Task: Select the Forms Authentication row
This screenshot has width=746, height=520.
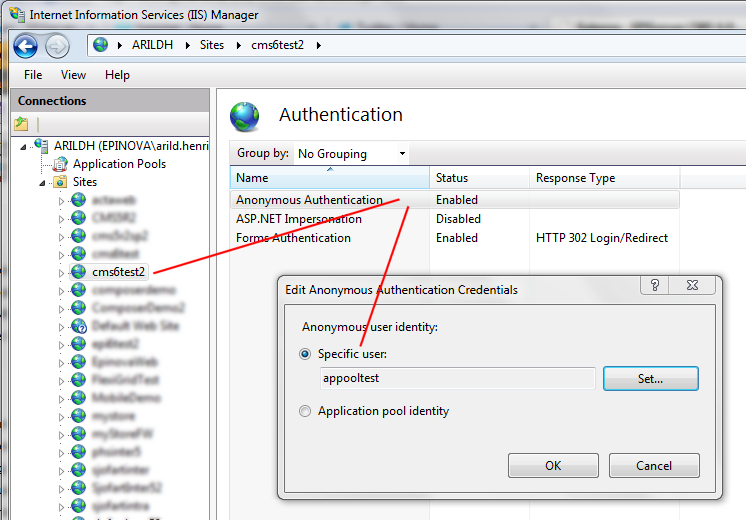Action: [294, 238]
